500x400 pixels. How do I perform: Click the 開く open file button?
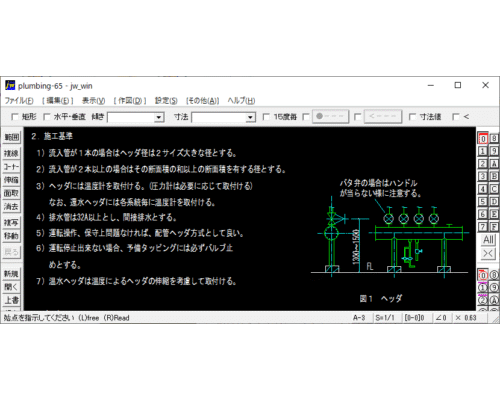coord(11,287)
